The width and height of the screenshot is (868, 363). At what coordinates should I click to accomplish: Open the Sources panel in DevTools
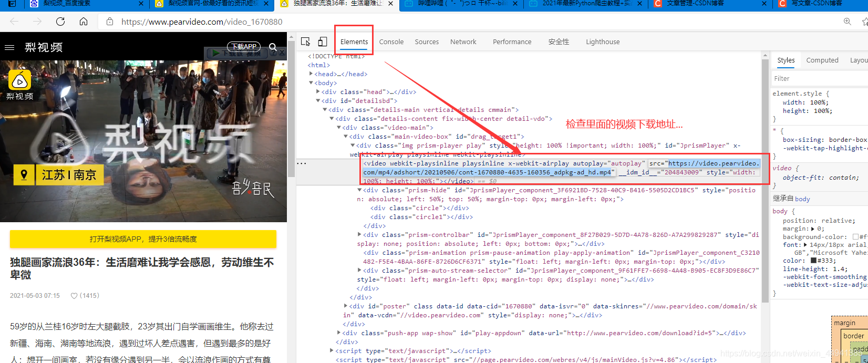(427, 42)
